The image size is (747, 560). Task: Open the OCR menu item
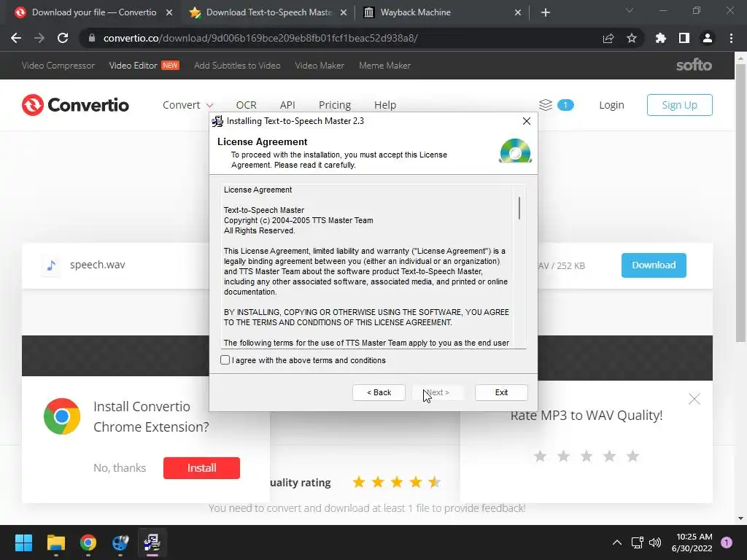pos(247,105)
